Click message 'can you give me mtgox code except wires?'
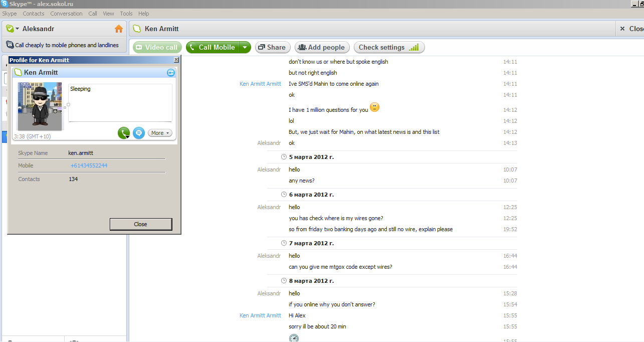This screenshot has height=342, width=644. [340, 267]
